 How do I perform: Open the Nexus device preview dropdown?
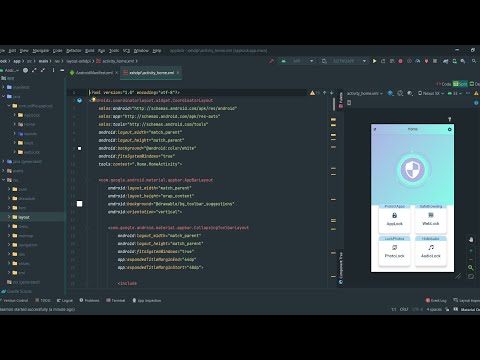431,93
